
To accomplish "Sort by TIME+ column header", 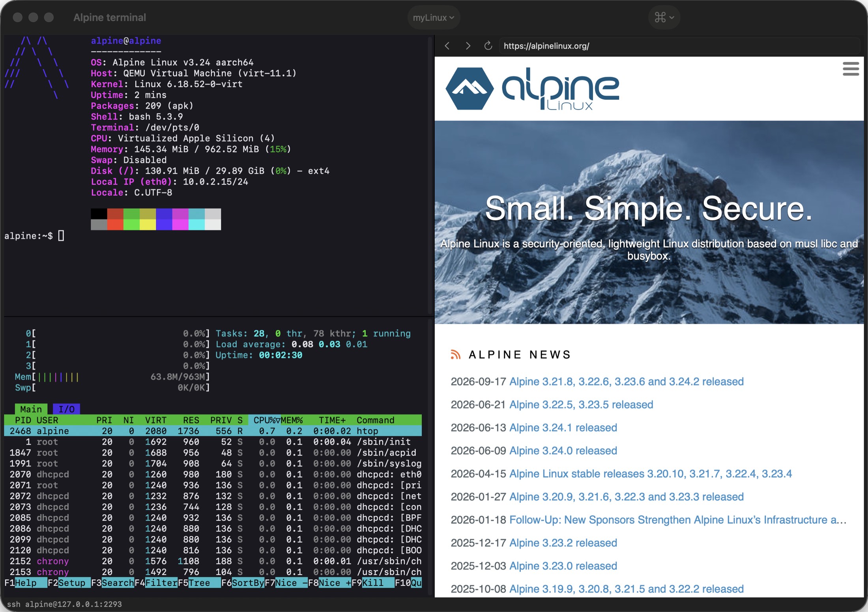I will pos(332,420).
